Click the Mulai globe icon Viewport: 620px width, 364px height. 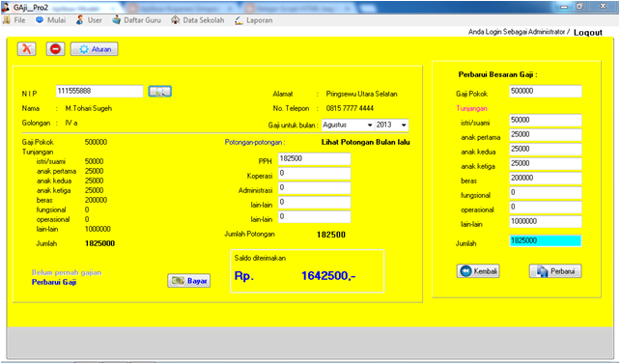point(40,19)
